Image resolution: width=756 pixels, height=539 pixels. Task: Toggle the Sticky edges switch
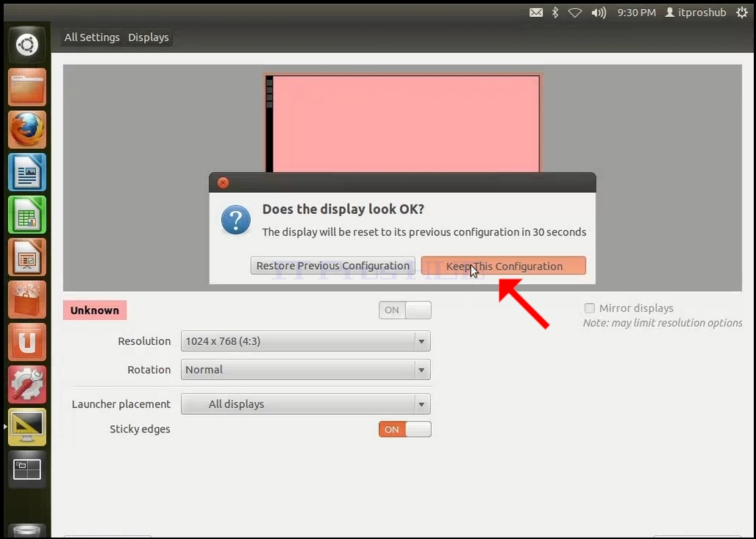(x=405, y=429)
